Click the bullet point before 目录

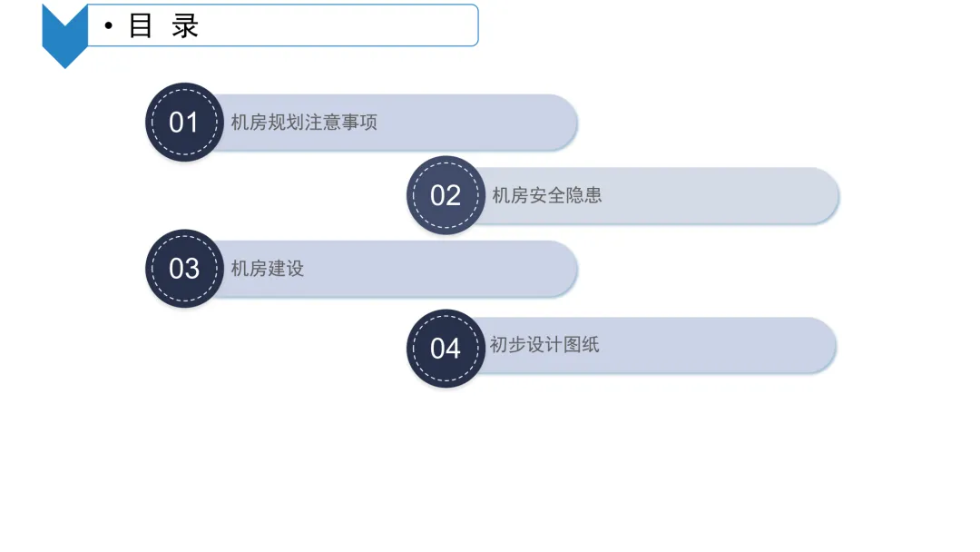click(109, 25)
